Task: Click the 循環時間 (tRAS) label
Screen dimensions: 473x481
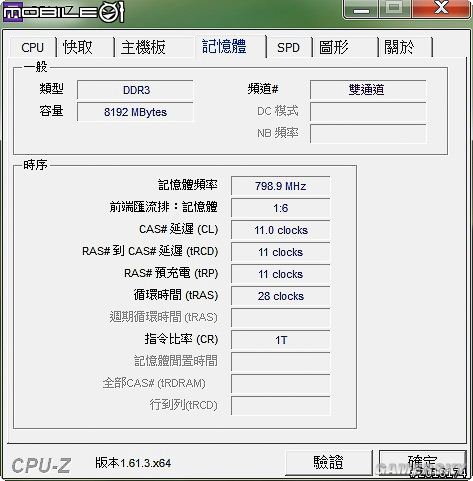Action: click(176, 295)
